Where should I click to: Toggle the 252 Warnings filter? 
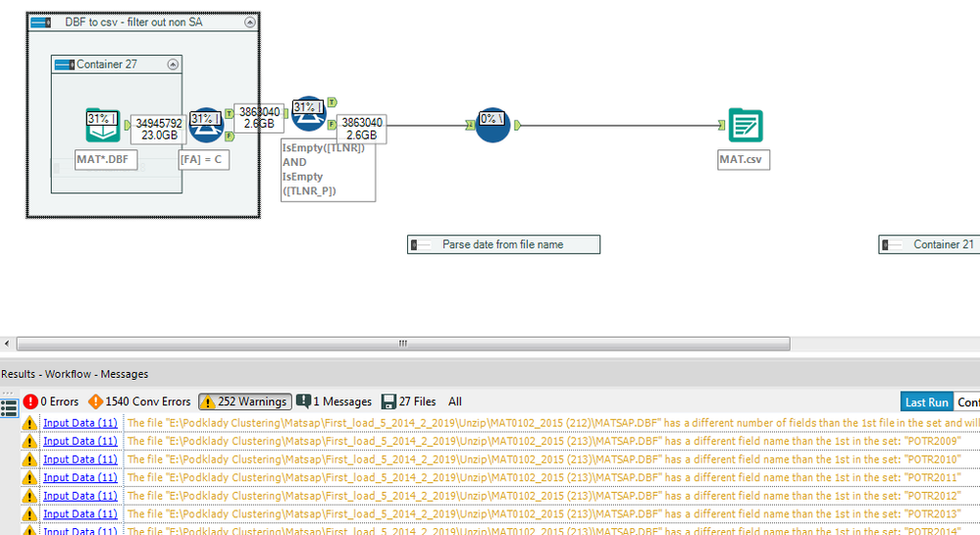point(245,401)
